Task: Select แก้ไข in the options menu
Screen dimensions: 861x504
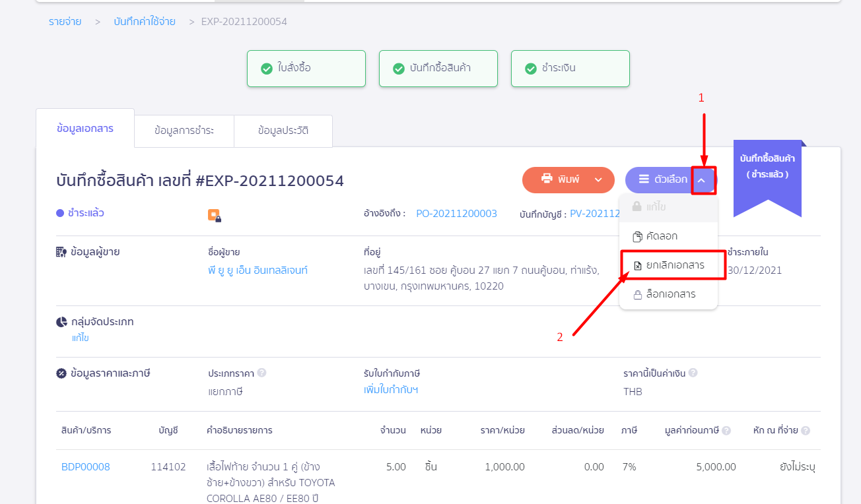Action: 668,207
